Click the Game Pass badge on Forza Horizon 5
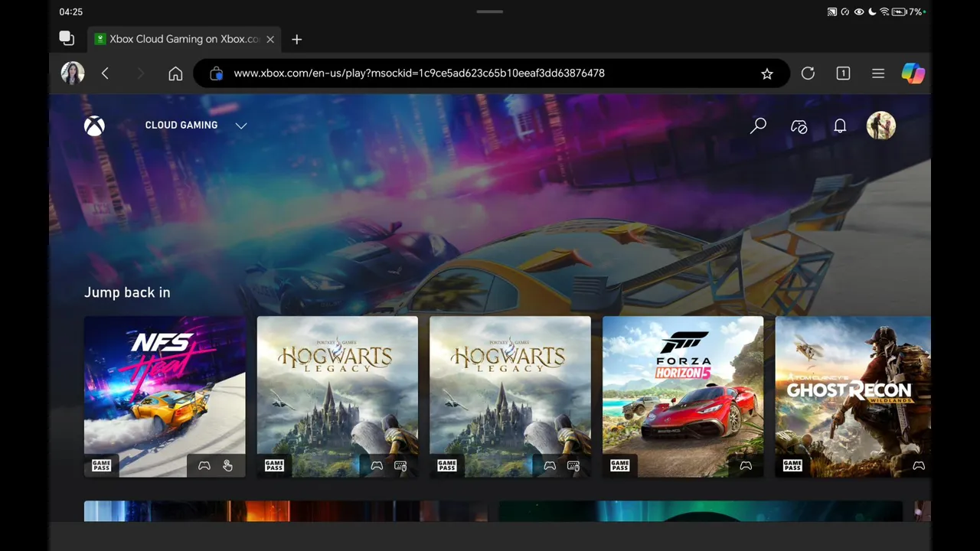The image size is (980, 551). [620, 465]
